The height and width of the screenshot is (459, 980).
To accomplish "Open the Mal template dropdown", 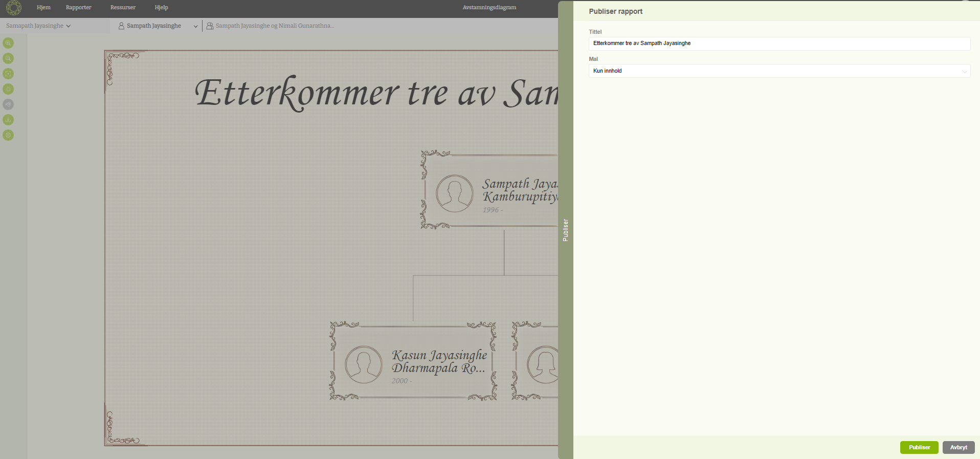I will click(779, 71).
